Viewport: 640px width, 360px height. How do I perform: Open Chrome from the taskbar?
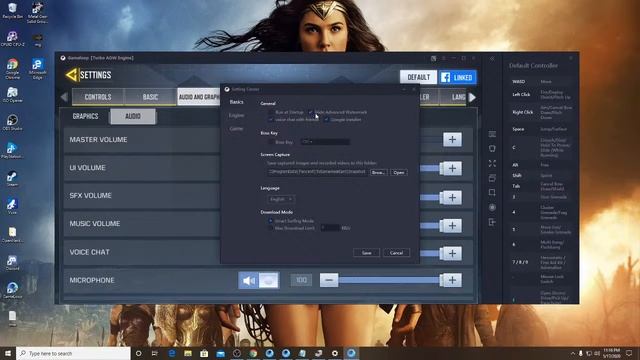[x=253, y=353]
